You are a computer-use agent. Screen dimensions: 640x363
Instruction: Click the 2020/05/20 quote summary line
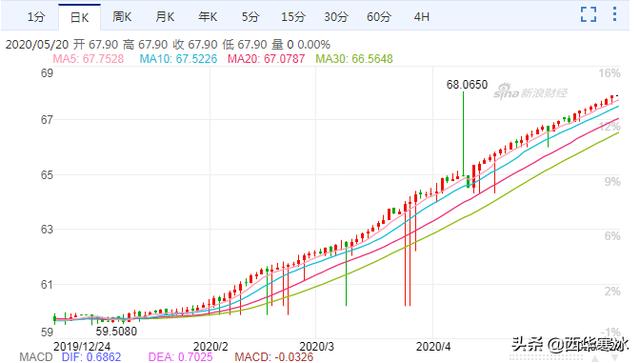click(168, 45)
